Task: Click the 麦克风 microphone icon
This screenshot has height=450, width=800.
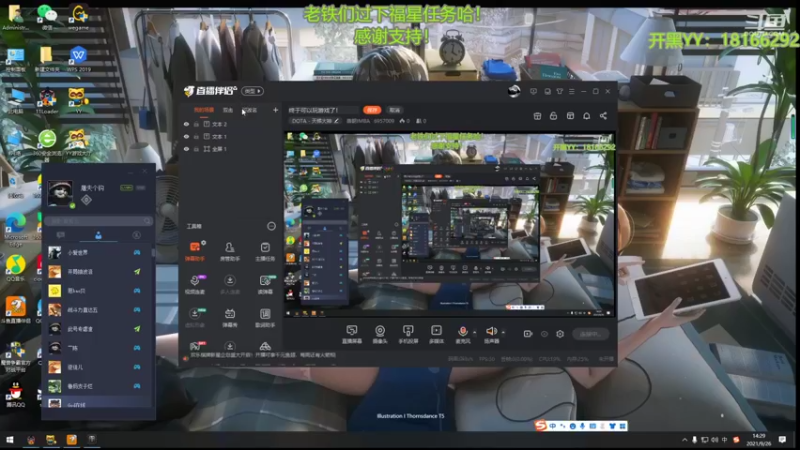Action: point(463,332)
